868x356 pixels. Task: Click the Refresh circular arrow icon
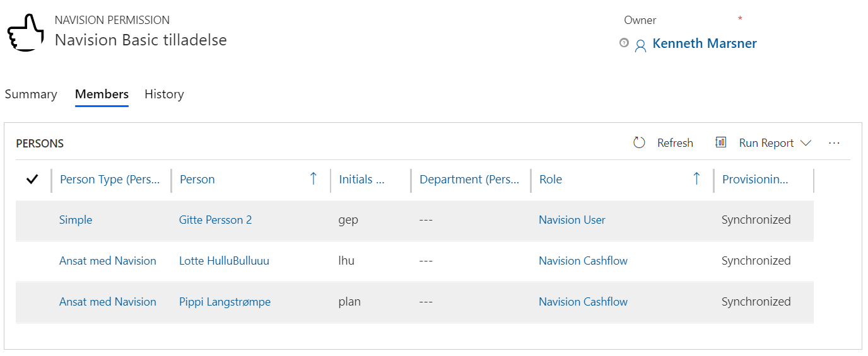(639, 143)
